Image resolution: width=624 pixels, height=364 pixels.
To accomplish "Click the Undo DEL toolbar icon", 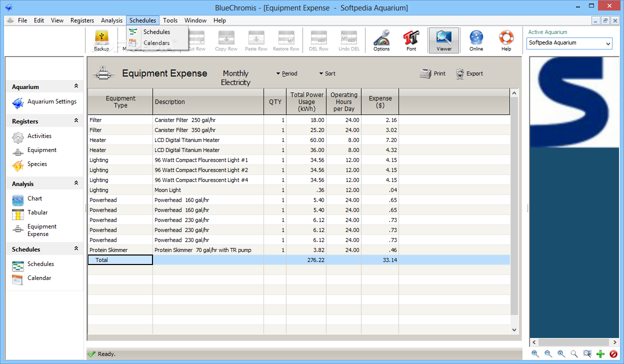I will point(348,40).
